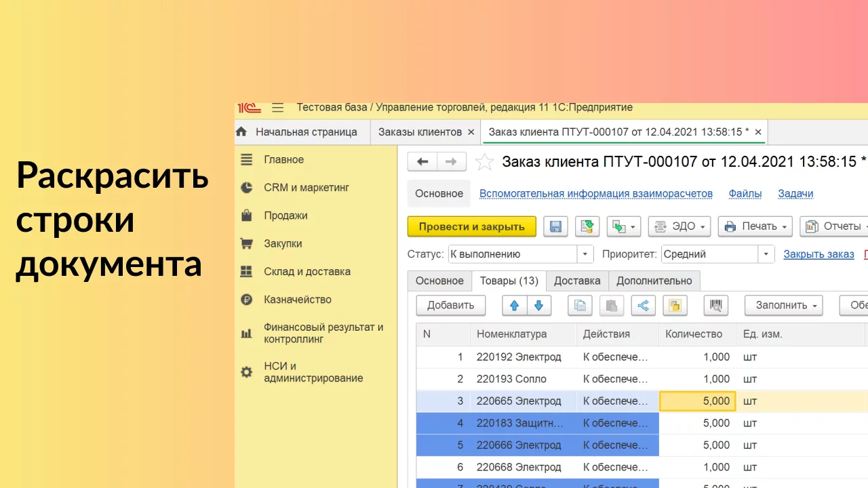
Task: Expand the Приоритет dropdown arrow
Action: pyautogui.click(x=766, y=254)
